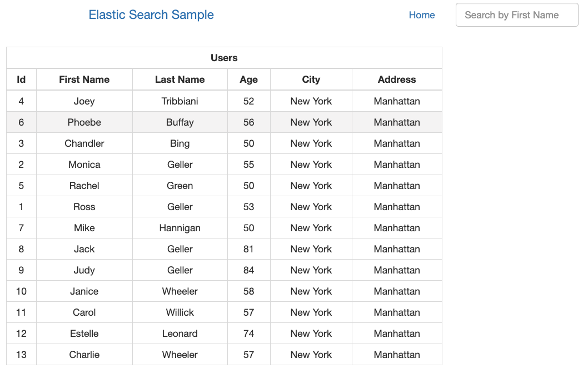Click Chandler Bing's last name cell
Image resolution: width=588 pixels, height=373 pixels.
(x=180, y=143)
